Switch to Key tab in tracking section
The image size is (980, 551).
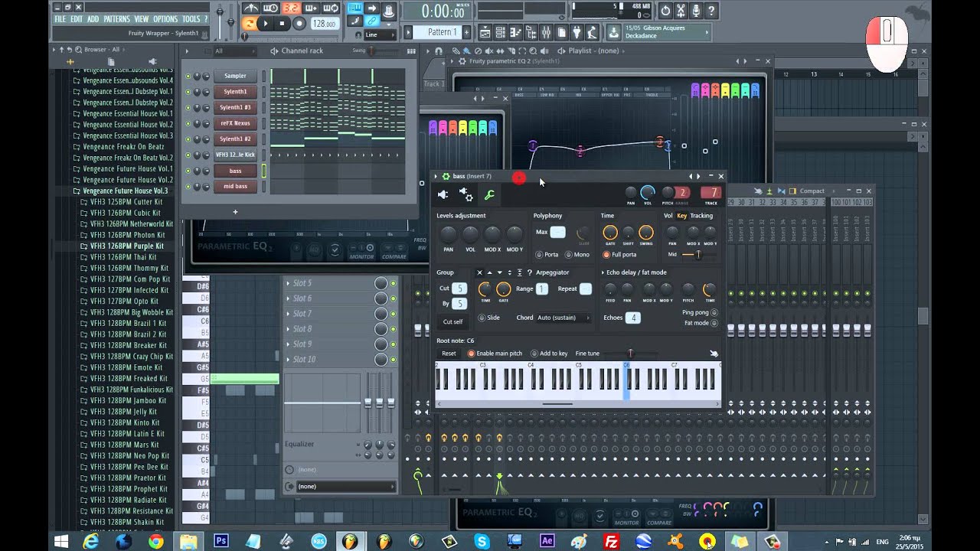coord(682,216)
